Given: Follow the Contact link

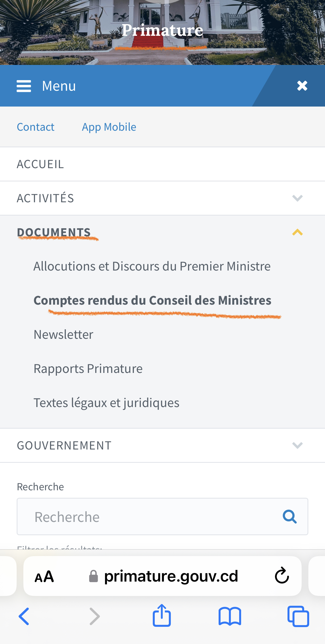Looking at the screenshot, I should tap(36, 127).
